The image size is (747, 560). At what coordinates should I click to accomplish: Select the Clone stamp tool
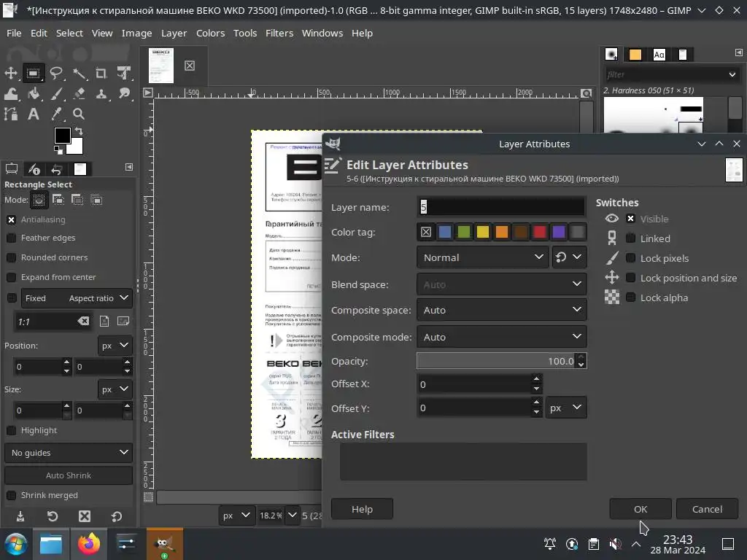point(101,93)
